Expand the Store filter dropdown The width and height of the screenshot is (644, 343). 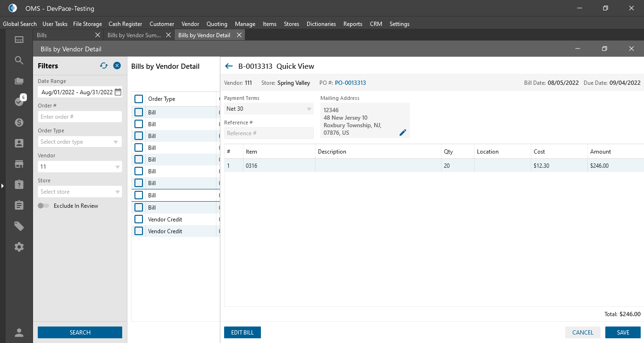click(80, 192)
